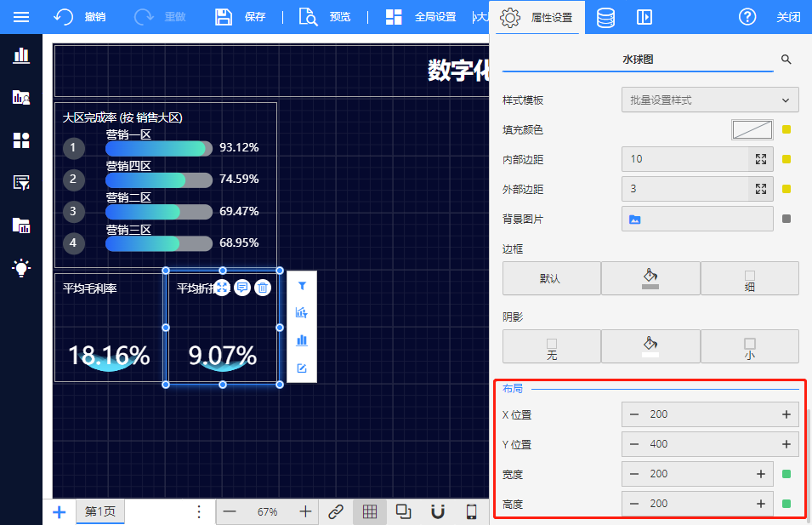The image size is (812, 525).
Task: Expand the border thickness option labeled 细
Action: pyautogui.click(x=749, y=279)
